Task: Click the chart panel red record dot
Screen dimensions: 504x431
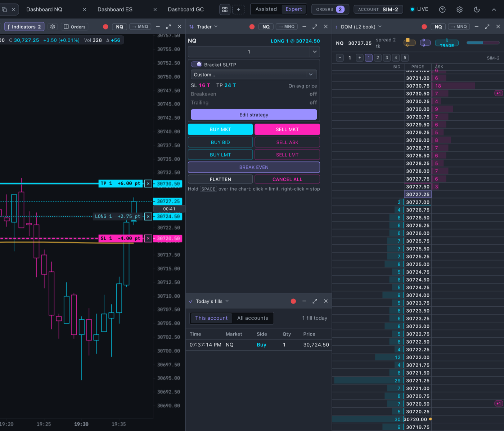Action: coord(105,27)
